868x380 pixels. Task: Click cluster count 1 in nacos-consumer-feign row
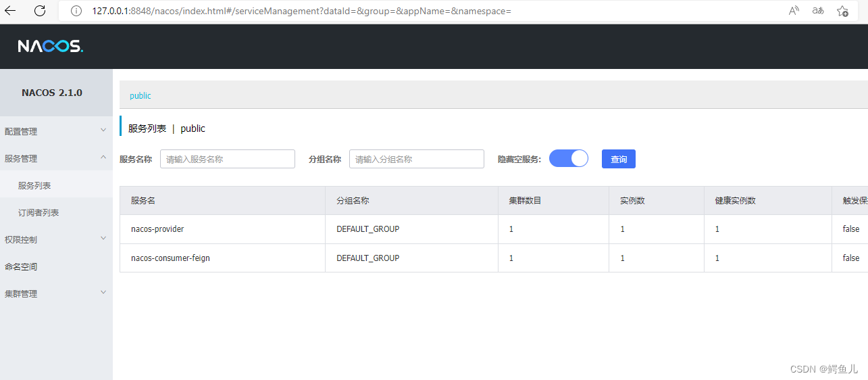coord(511,258)
